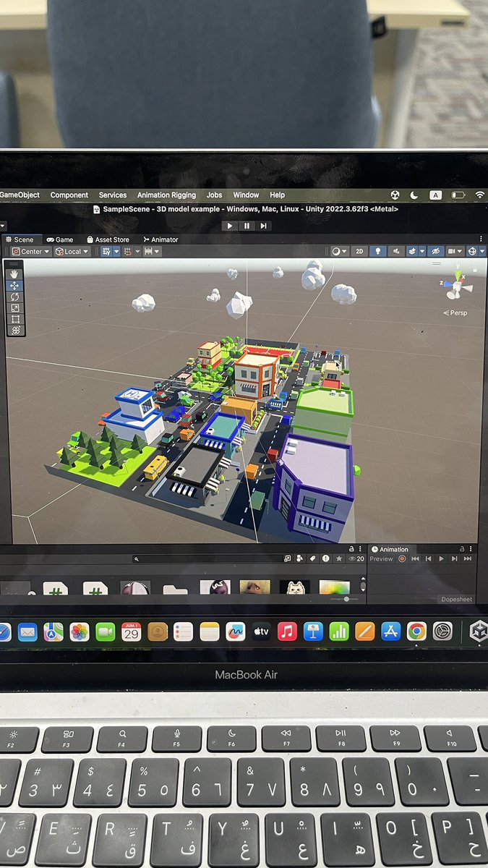Open Unity icon in macOS menu bar
Viewport: 488px width, 868px height.
[395, 195]
